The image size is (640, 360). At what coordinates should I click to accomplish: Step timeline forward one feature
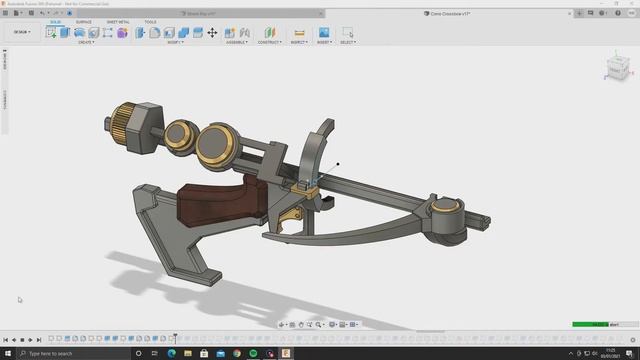point(30,340)
